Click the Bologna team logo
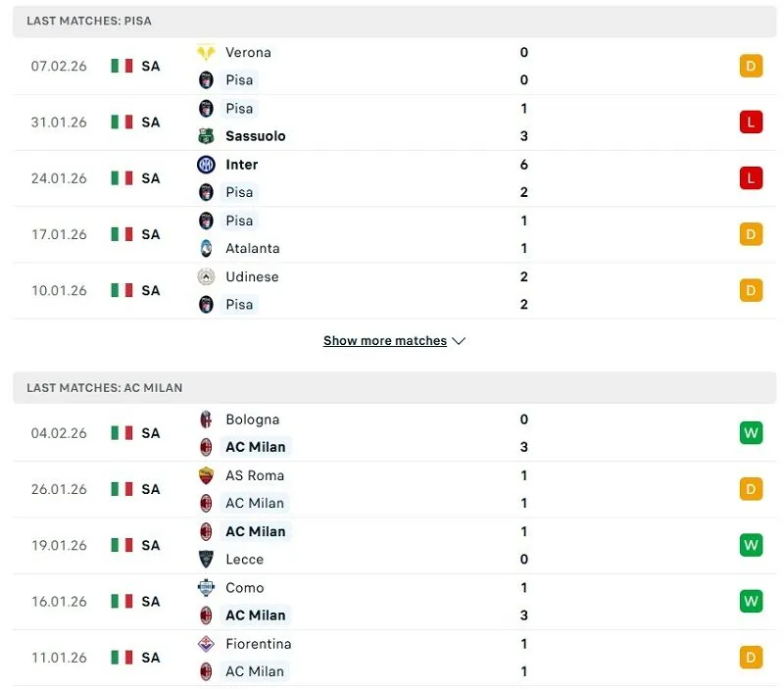Screen dimensions: 784x689 (206, 419)
